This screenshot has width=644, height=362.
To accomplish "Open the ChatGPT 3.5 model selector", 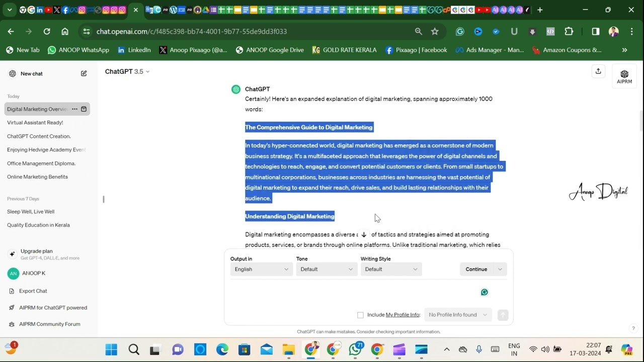I will pyautogui.click(x=127, y=71).
